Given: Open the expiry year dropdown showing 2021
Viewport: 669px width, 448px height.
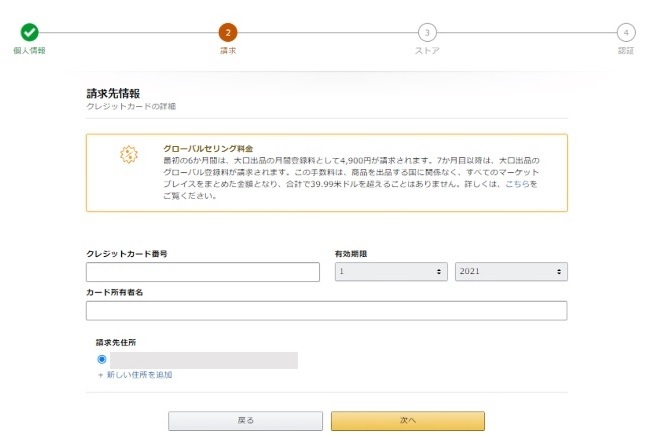Looking at the screenshot, I should (511, 272).
